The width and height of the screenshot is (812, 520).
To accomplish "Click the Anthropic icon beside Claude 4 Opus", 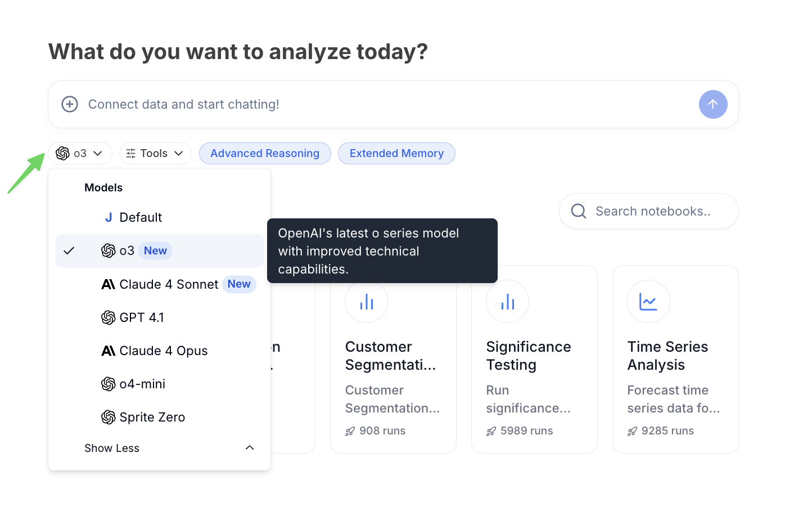I will (x=109, y=351).
